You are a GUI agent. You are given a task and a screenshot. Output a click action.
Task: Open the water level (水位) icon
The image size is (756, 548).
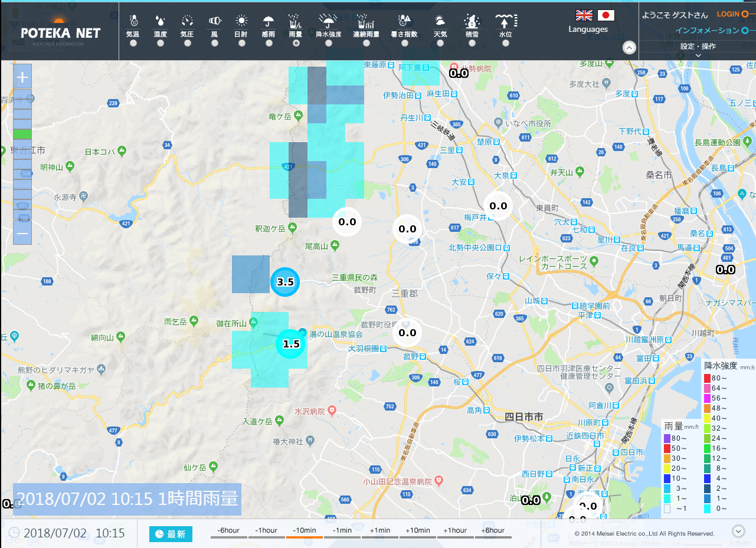[506, 22]
